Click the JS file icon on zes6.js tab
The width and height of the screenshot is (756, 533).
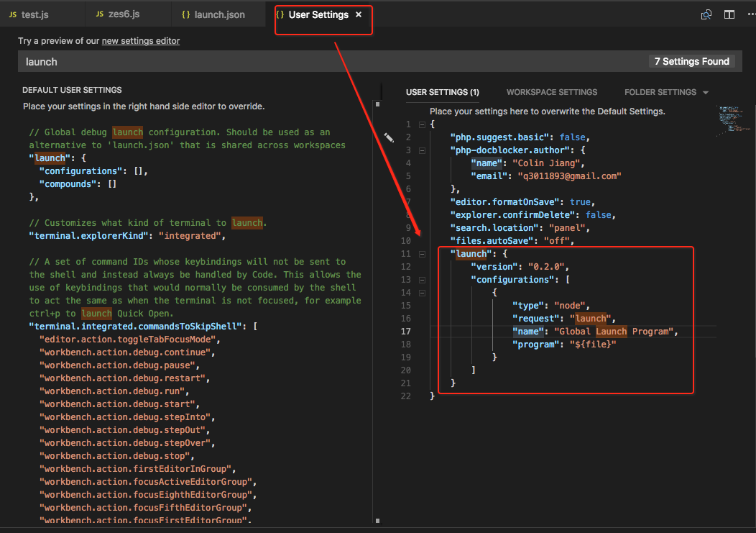click(99, 15)
